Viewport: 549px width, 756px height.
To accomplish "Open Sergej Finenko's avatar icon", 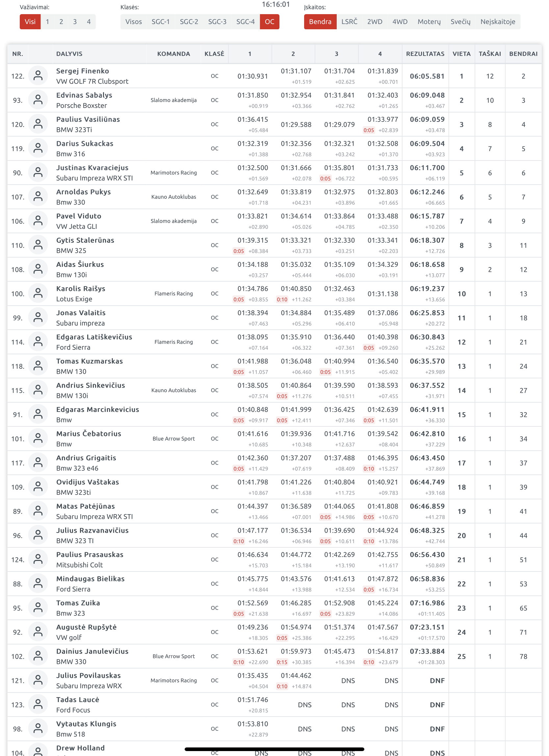I will 39,76.
